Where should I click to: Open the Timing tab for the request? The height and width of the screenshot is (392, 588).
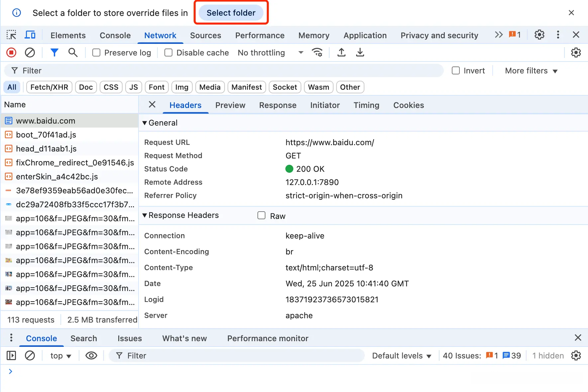[366, 105]
